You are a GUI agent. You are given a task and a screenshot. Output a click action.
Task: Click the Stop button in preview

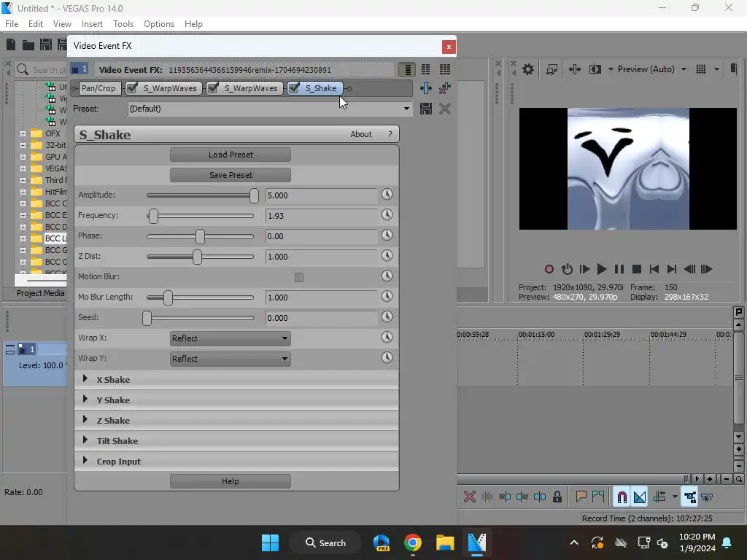click(x=636, y=270)
